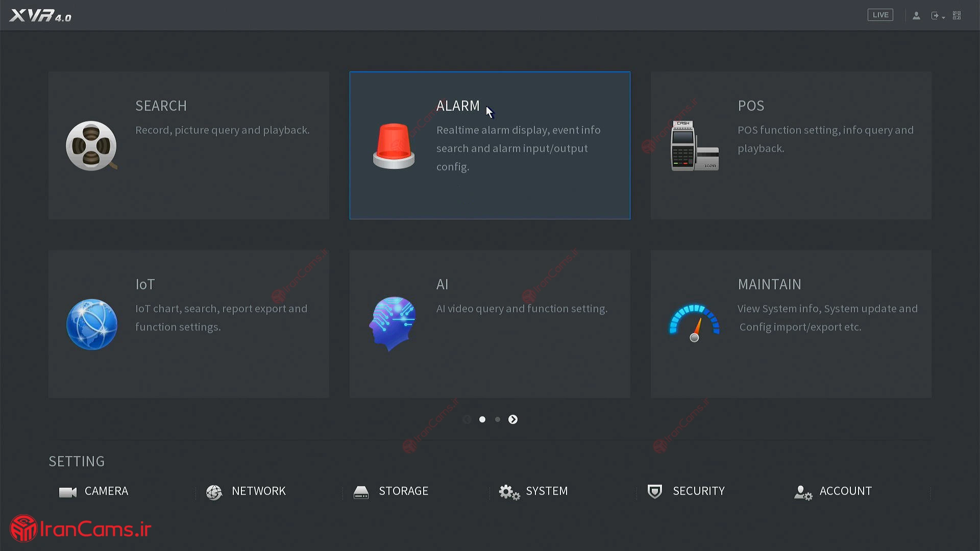Open the AI head icon
This screenshot has height=551, width=980.
point(393,323)
